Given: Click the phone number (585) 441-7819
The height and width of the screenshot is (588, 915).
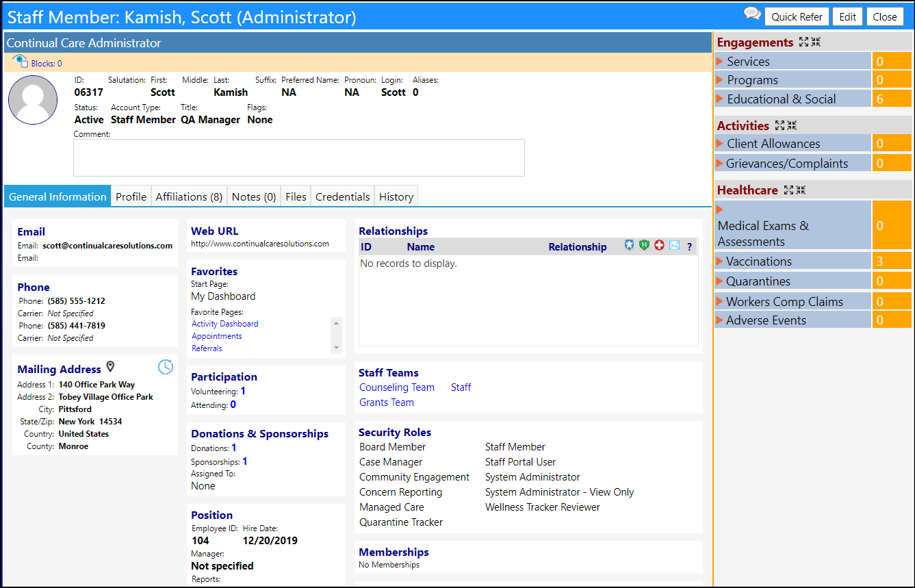Looking at the screenshot, I should (x=77, y=326).
